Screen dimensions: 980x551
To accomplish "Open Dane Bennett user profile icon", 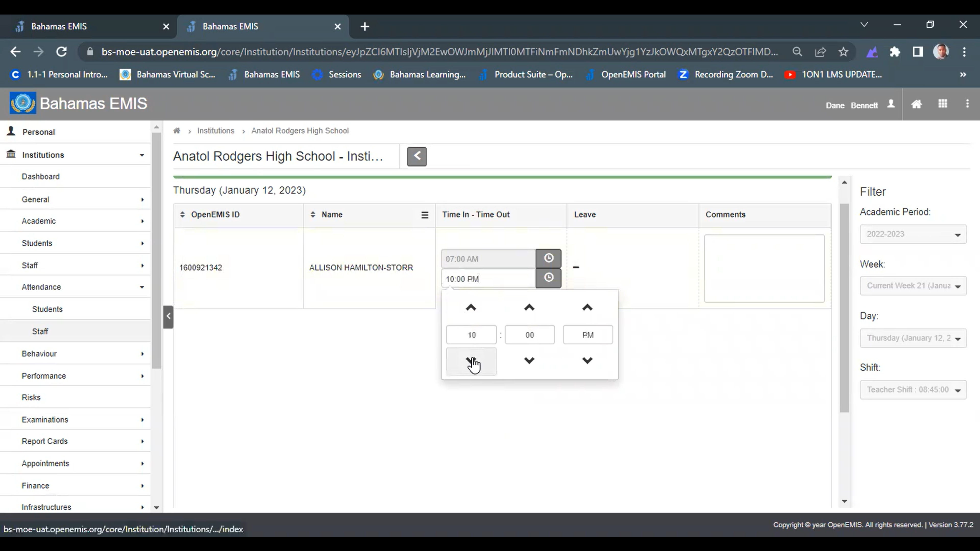I will tap(891, 104).
